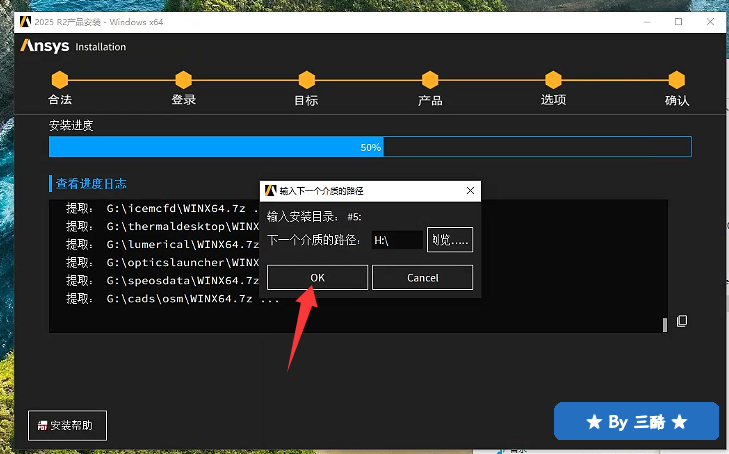
Task: Click log line G:\thermaldesktop
Action: [x=162, y=226]
